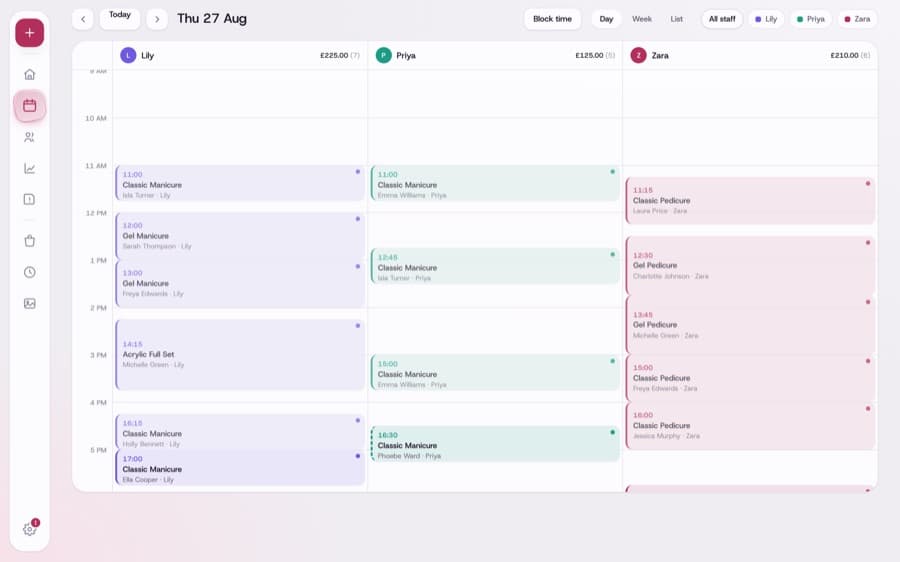Image resolution: width=900 pixels, height=562 pixels.
Task: Open the alert exclamation icon in sidebar
Action: 29,199
